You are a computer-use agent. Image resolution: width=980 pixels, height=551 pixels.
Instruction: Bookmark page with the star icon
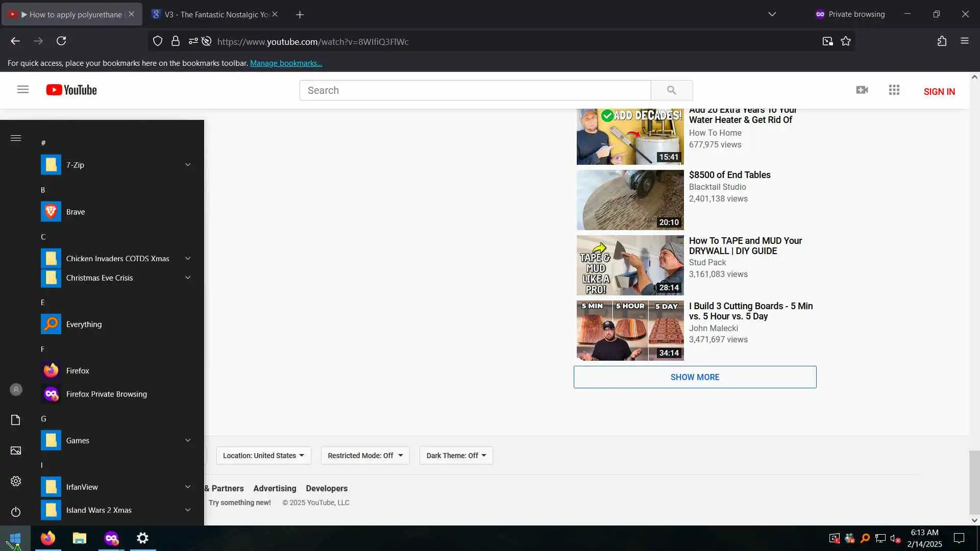(846, 41)
